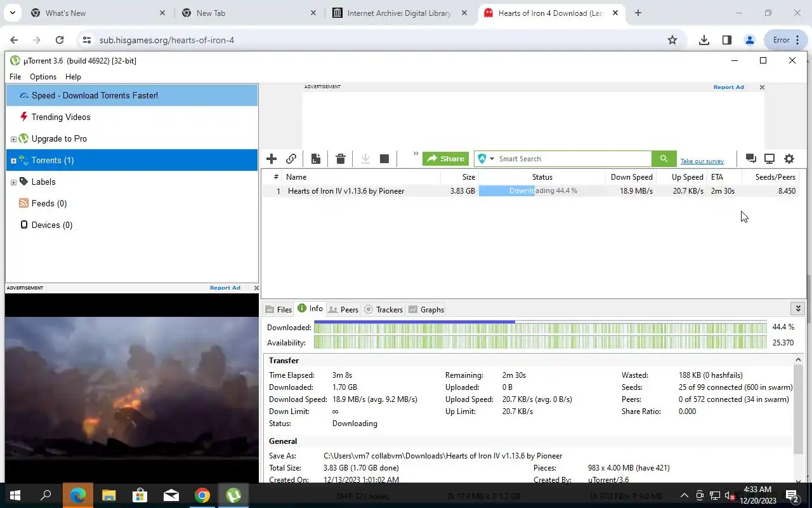Click the Create New Torrent file icon
The image size is (812, 508).
tap(316, 159)
